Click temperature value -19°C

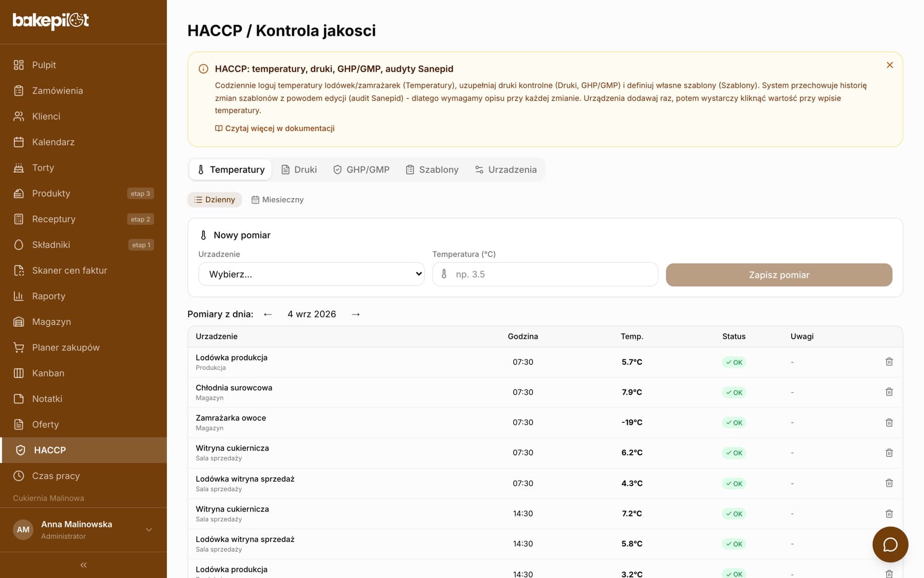click(x=632, y=422)
